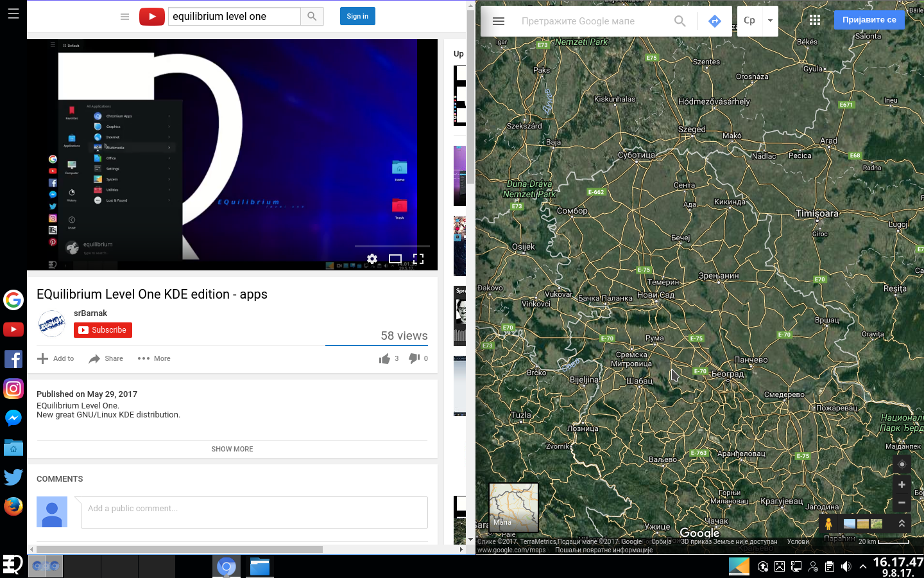This screenshot has width=924, height=578.
Task: Switch to Мапа map view thumbnail
Action: point(514,507)
